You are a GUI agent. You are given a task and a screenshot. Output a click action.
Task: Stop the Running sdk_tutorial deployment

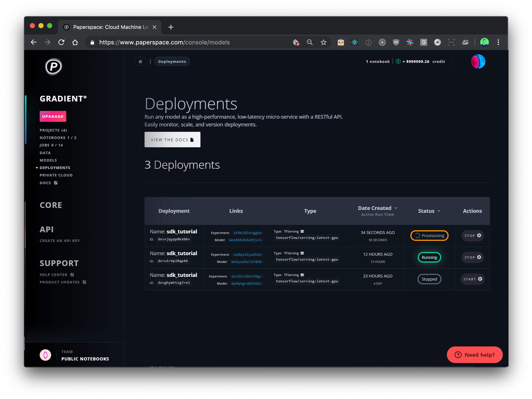pos(472,257)
